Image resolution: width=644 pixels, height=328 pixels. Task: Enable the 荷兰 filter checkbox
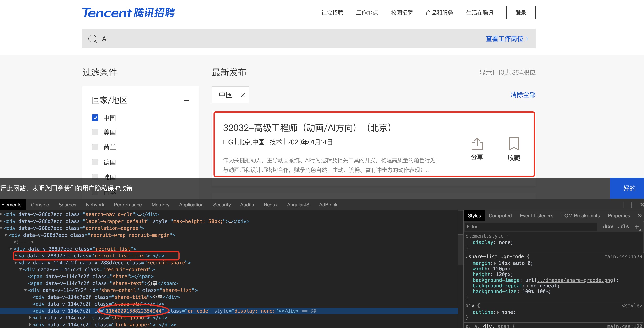pos(95,147)
